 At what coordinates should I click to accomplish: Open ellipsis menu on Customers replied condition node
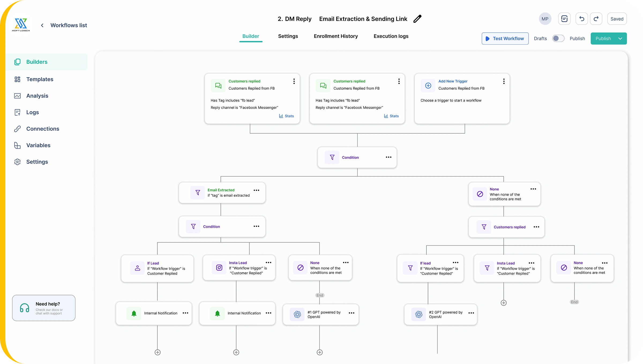[x=536, y=227]
